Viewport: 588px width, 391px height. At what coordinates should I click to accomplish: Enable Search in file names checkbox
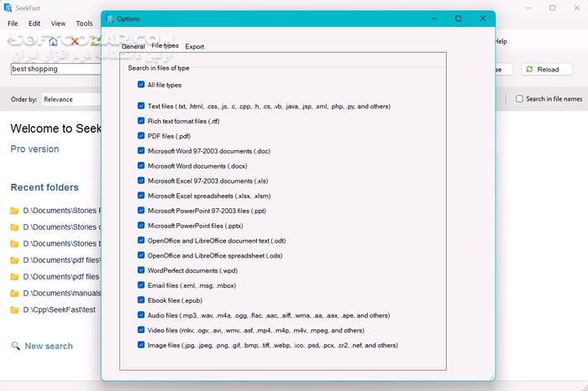coord(519,98)
